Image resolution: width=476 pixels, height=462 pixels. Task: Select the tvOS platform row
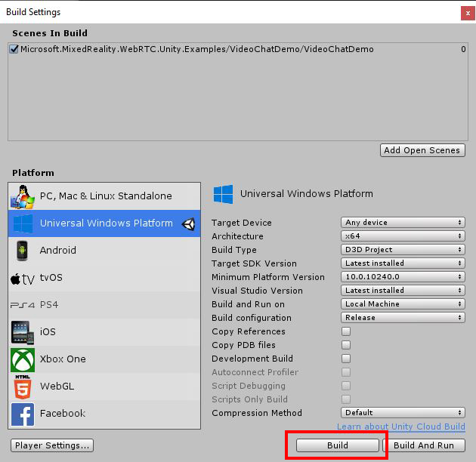104,278
